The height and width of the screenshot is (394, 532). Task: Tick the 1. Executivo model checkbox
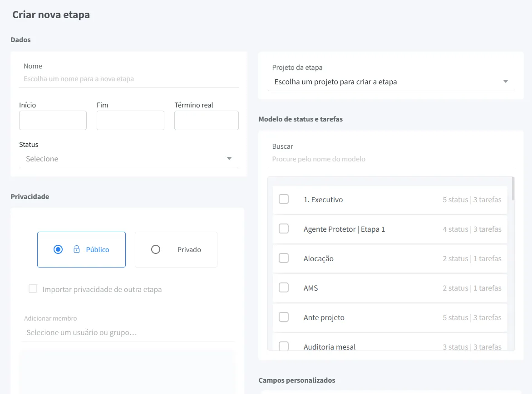pyautogui.click(x=284, y=199)
